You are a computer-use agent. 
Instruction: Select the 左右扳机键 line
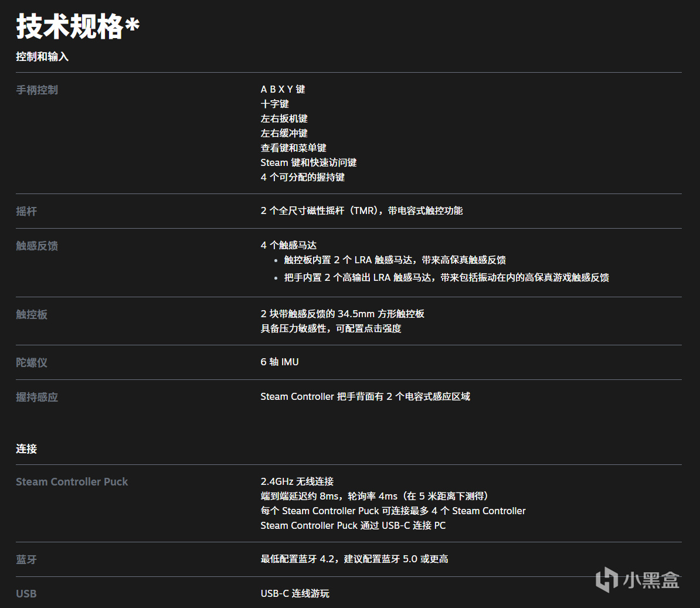(284, 119)
